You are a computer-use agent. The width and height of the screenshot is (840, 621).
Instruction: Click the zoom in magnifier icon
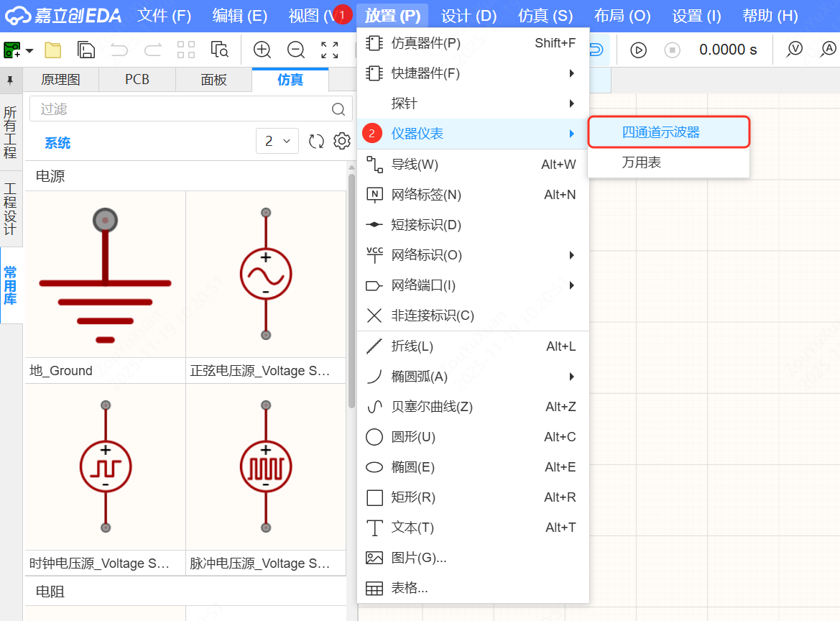coord(262,50)
